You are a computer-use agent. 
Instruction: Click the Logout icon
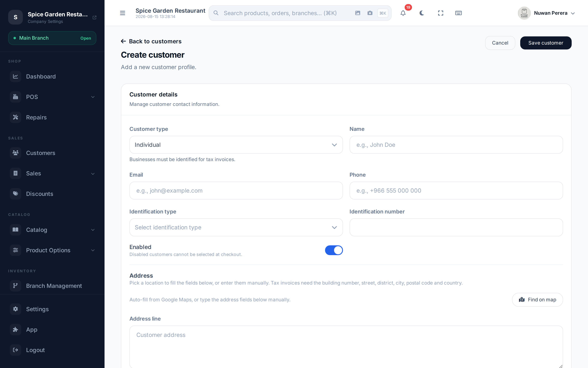16,350
